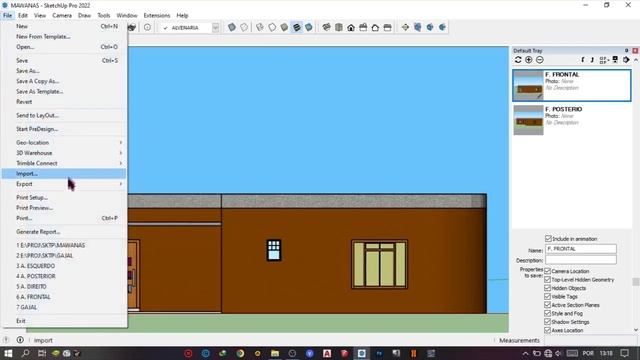This screenshot has height=360, width=640.
Task: Toggle Display Section Planes icon
Action: [418, 27]
